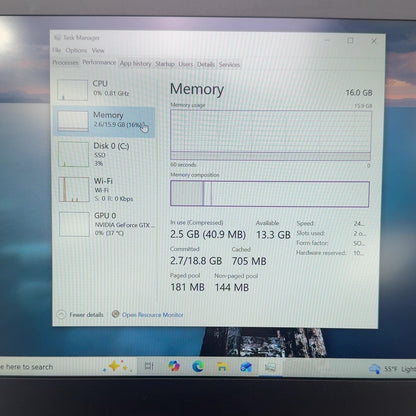Open Resource Monitor link

[153, 315]
